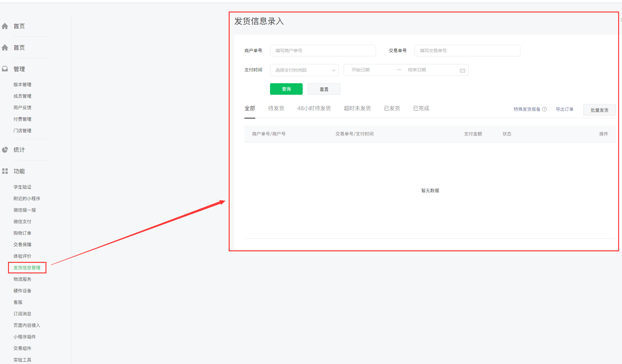Click the 填写交易单号 input field
This screenshot has height=364, width=622.
(x=467, y=51)
